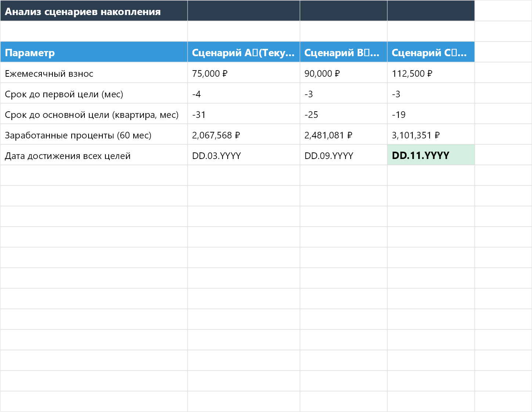Select 'Заработанные проценты (60 мес)' label

[94, 135]
